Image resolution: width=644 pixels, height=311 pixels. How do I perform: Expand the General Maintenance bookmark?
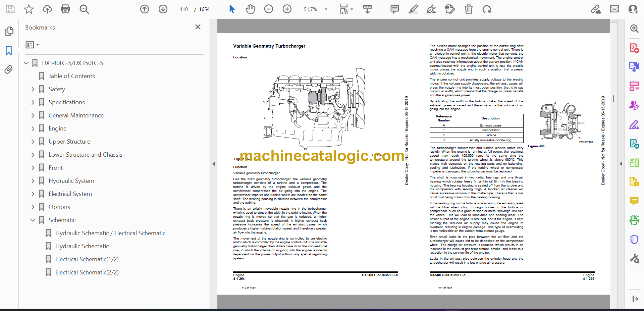(x=33, y=115)
